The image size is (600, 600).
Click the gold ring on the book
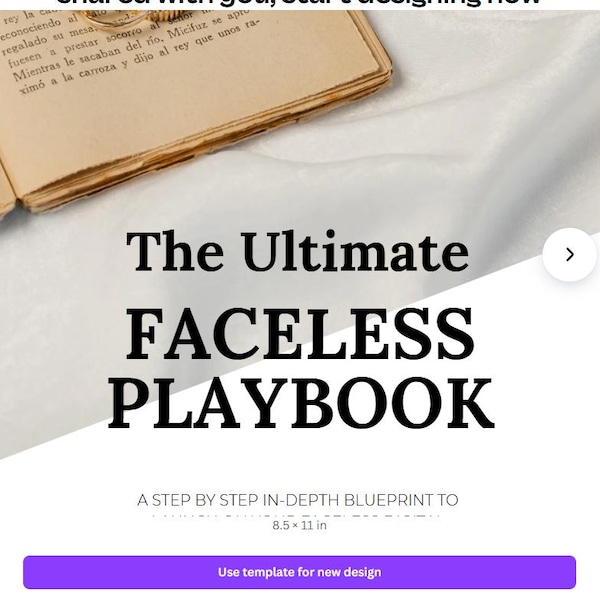[126, 18]
